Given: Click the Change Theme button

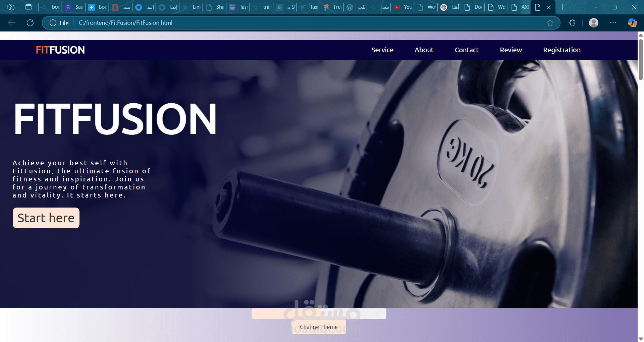Looking at the screenshot, I should 319,327.
